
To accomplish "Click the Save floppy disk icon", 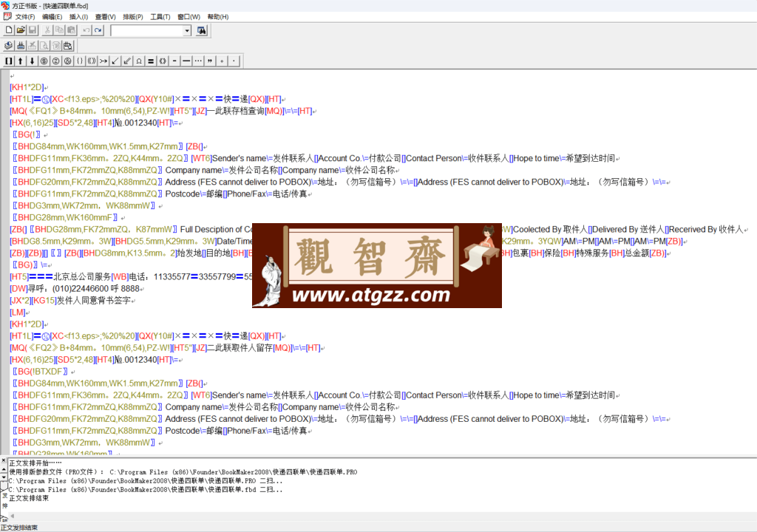I will click(33, 30).
